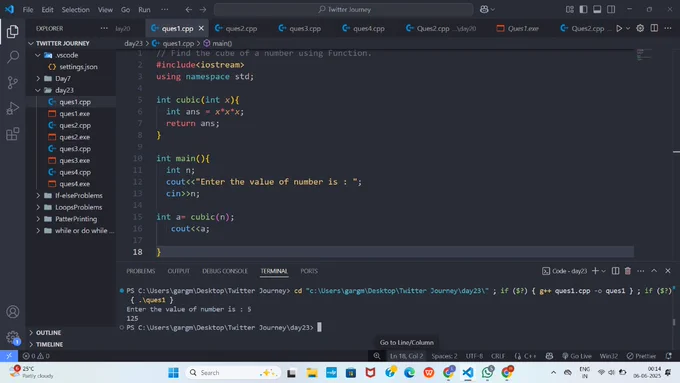Open editor More Actions ellipsis
The width and height of the screenshot is (680, 383).
[668, 28]
